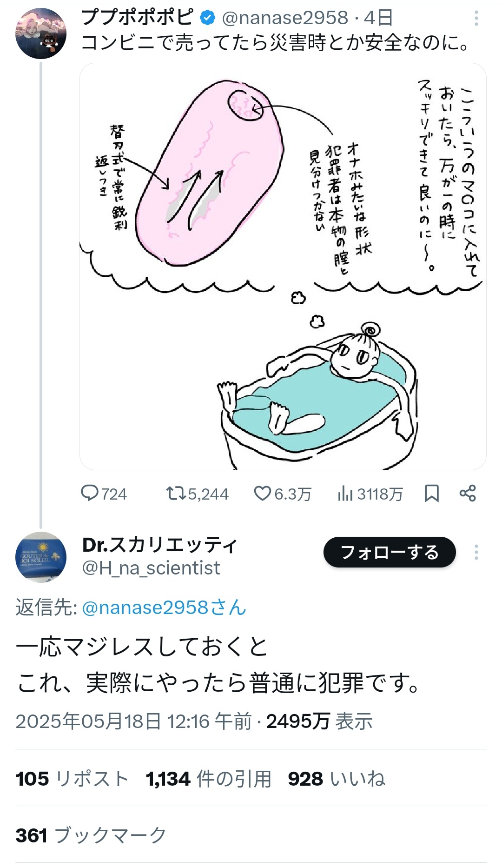Open Dr.スカリエッティ profile avatar
Image resolution: width=502 pixels, height=868 pixels.
41,557
